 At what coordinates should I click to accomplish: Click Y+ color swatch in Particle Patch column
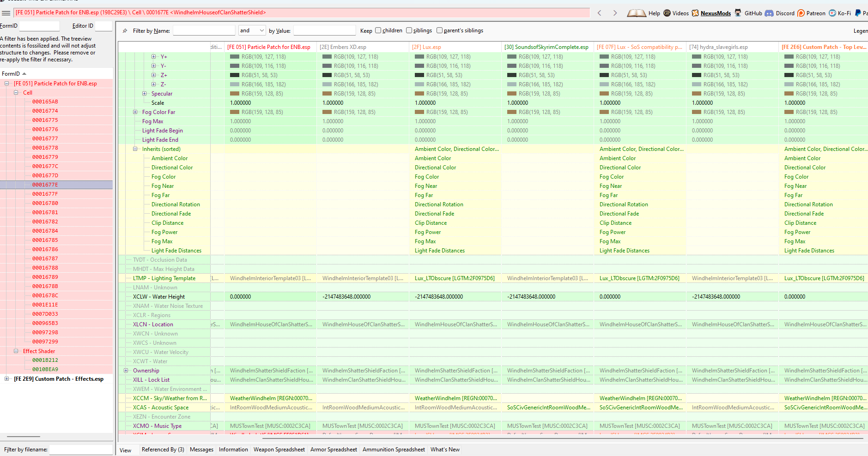235,57
